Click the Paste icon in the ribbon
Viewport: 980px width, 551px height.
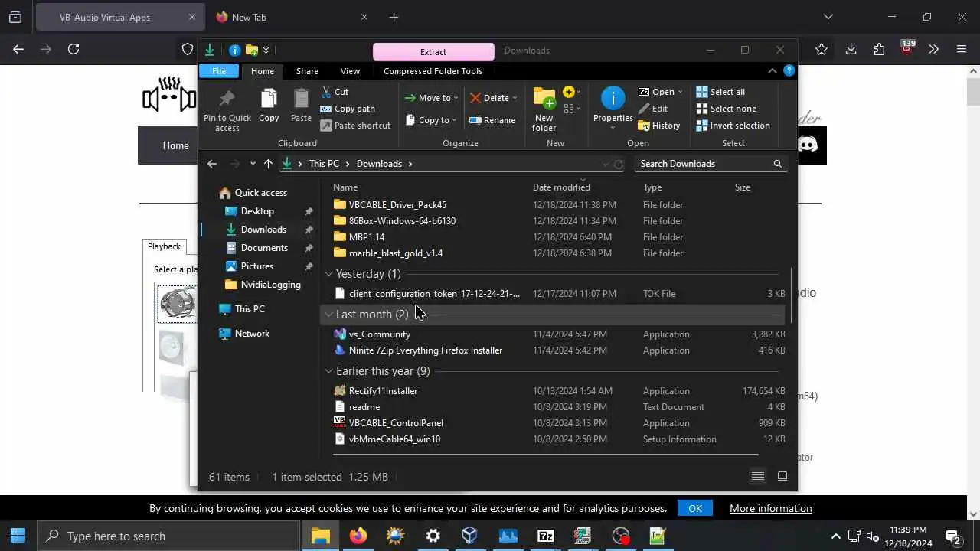click(301, 99)
